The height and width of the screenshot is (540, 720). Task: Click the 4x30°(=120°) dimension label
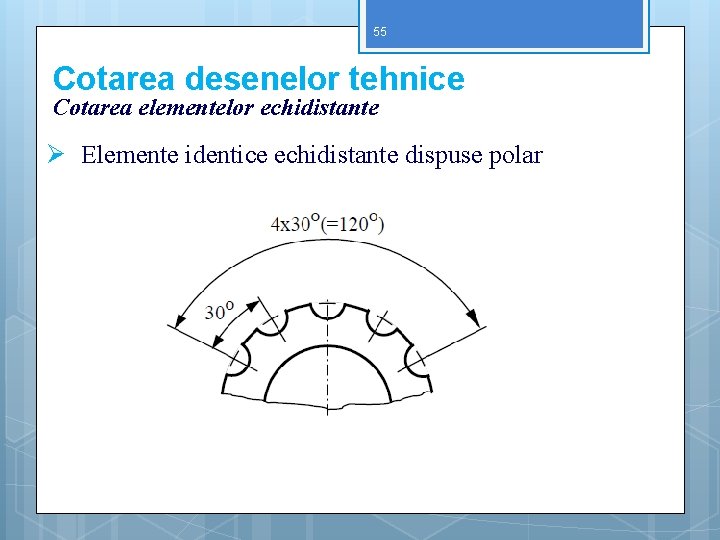point(327,224)
